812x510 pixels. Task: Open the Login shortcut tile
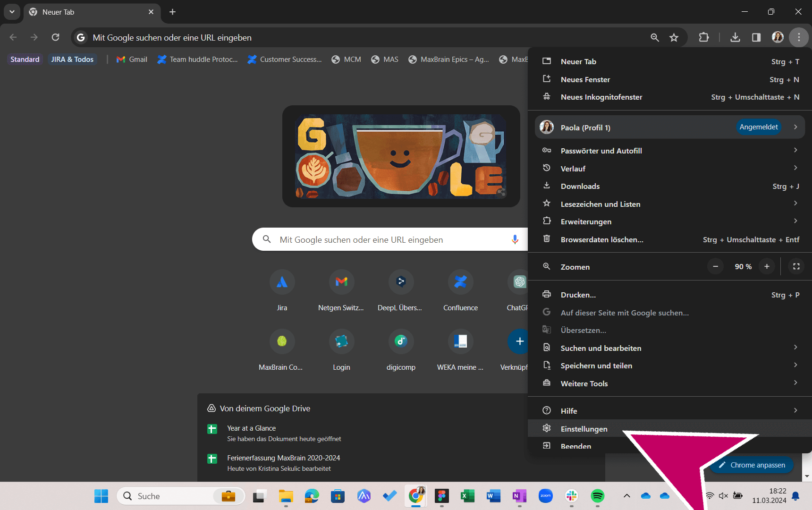pyautogui.click(x=341, y=350)
